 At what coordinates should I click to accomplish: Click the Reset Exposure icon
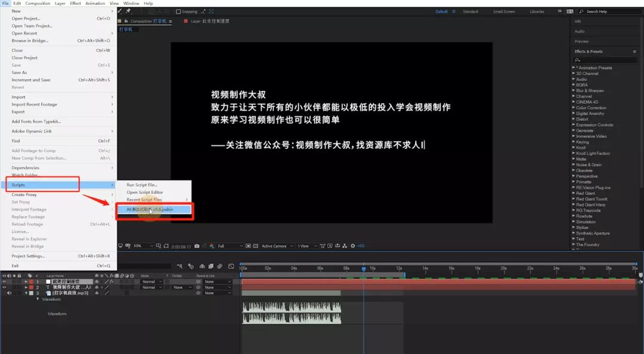[352, 246]
